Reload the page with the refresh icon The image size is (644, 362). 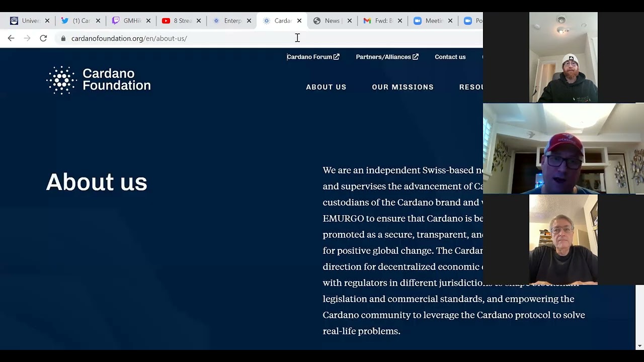(43, 38)
